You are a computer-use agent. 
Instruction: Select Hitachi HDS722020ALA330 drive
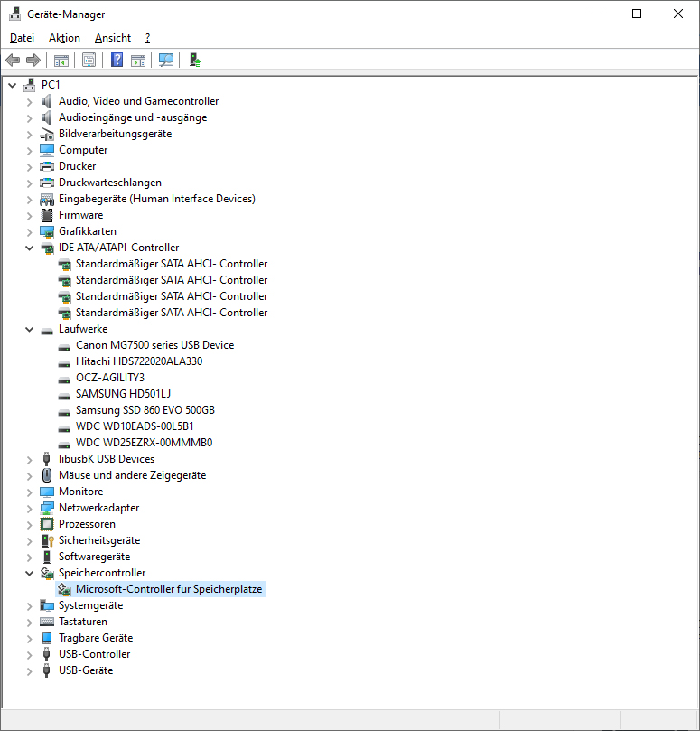tap(139, 361)
